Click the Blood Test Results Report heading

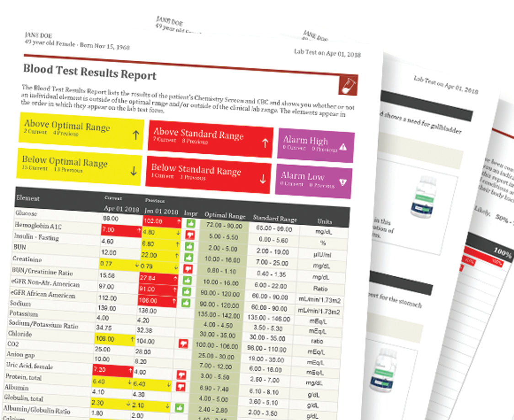90,72
